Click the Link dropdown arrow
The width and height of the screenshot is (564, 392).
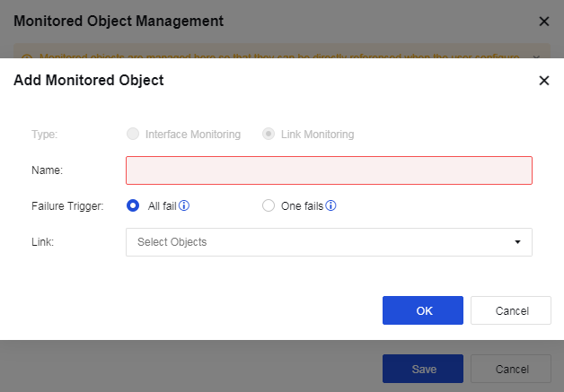tap(517, 242)
